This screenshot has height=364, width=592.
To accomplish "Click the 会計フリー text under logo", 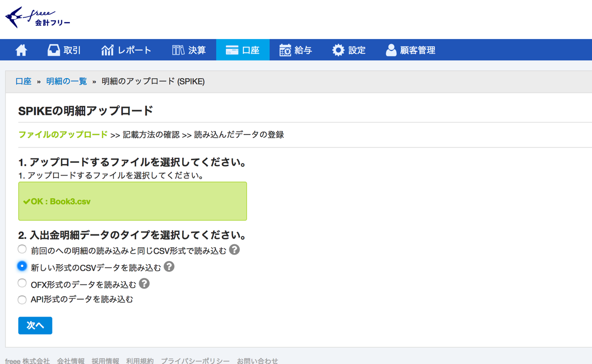I will point(53,23).
